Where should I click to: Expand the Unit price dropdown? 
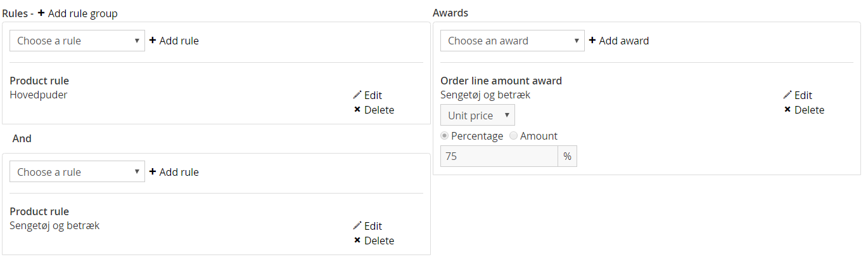478,116
